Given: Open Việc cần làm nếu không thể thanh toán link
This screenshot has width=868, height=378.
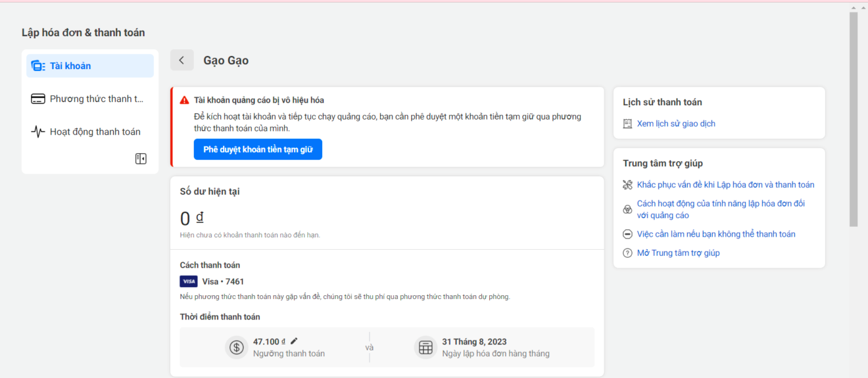Looking at the screenshot, I should point(716,234).
